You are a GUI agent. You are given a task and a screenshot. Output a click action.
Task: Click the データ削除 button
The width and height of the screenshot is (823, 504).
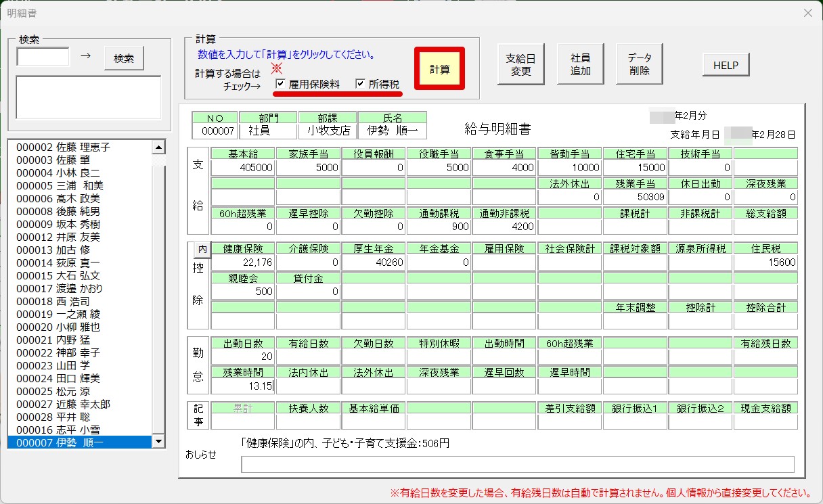click(640, 64)
